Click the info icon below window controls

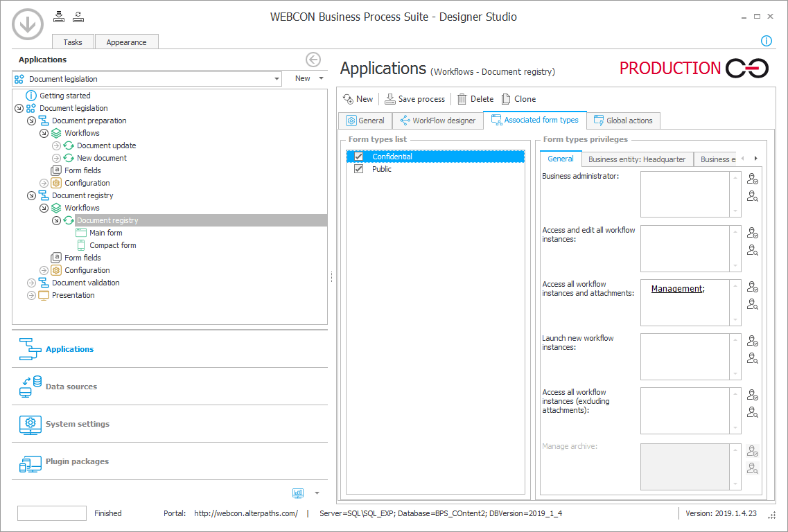click(766, 41)
